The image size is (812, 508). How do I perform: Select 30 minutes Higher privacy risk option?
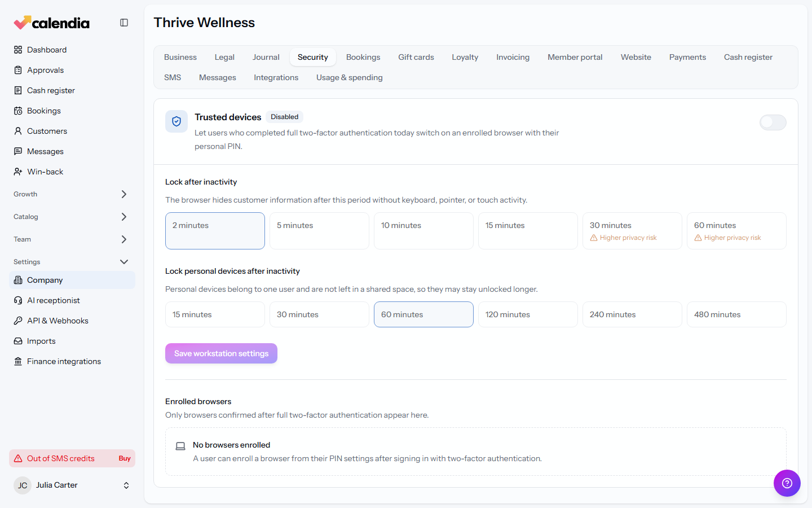[632, 231]
